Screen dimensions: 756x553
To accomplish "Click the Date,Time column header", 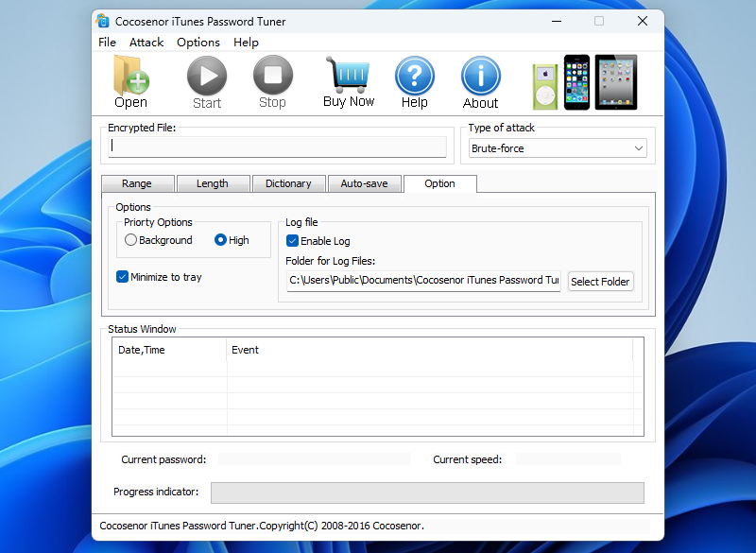I will (x=169, y=350).
